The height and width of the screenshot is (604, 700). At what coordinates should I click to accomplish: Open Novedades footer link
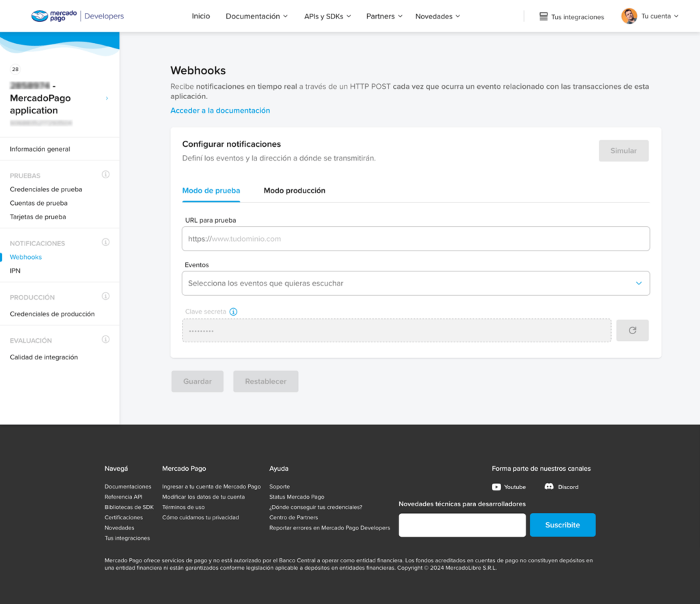[119, 527]
